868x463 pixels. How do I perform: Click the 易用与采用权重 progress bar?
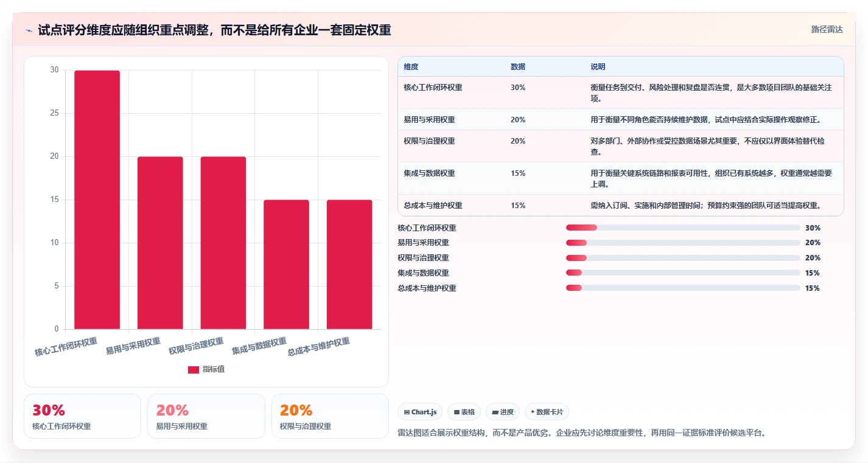(x=683, y=243)
